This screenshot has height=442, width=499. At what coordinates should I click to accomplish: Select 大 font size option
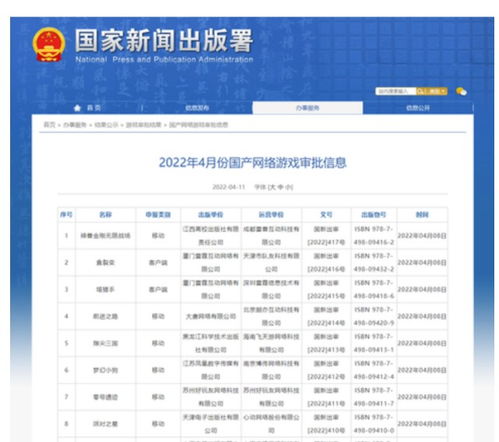point(273,187)
